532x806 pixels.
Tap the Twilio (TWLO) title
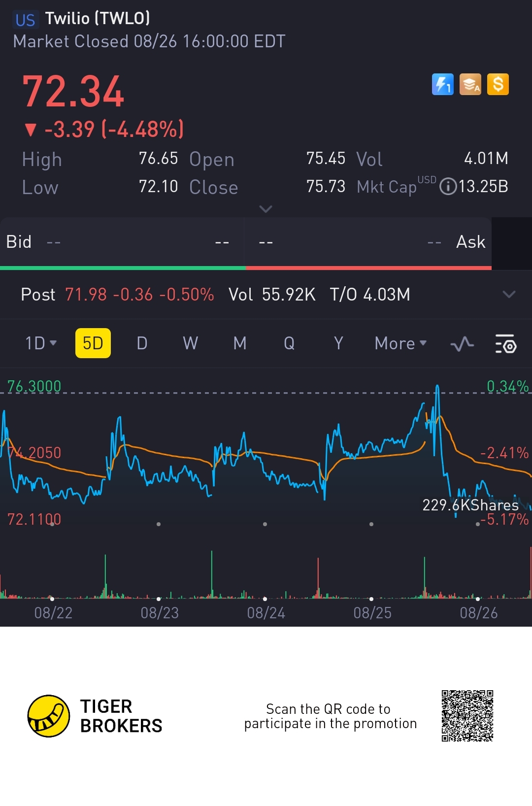pyautogui.click(x=98, y=19)
